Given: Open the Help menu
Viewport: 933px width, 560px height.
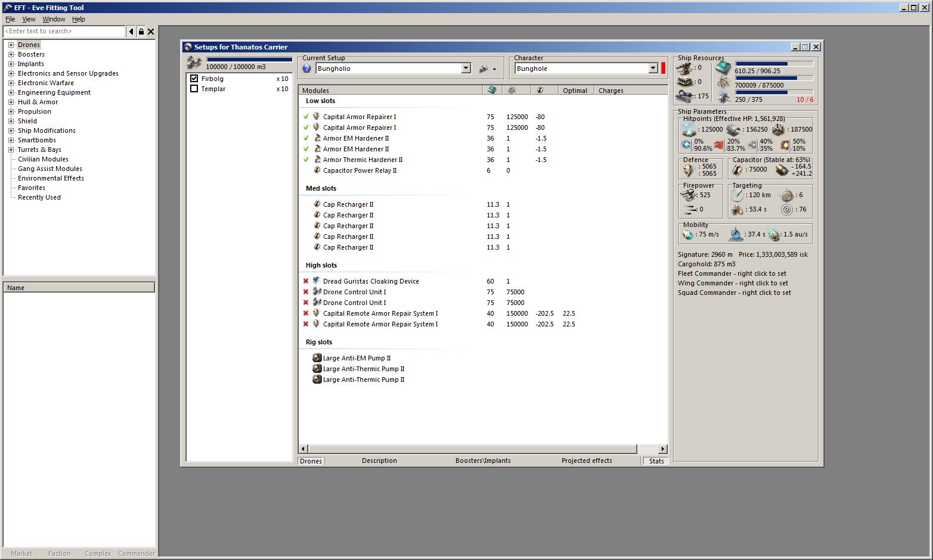Looking at the screenshot, I should (79, 19).
